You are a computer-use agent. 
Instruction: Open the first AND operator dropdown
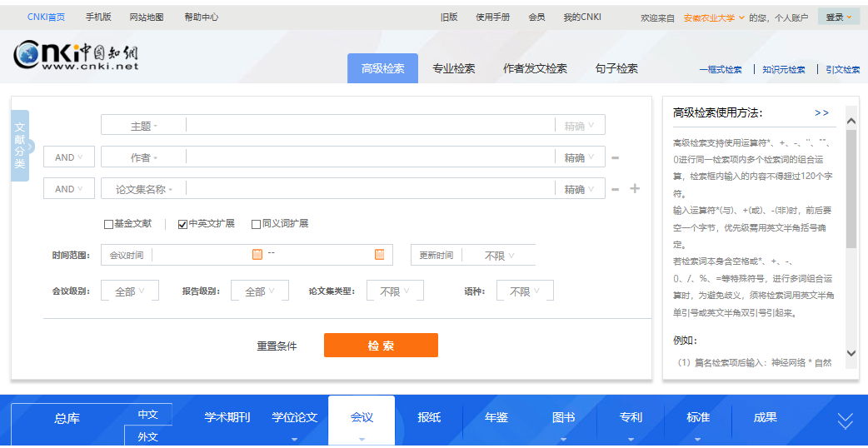click(x=68, y=157)
